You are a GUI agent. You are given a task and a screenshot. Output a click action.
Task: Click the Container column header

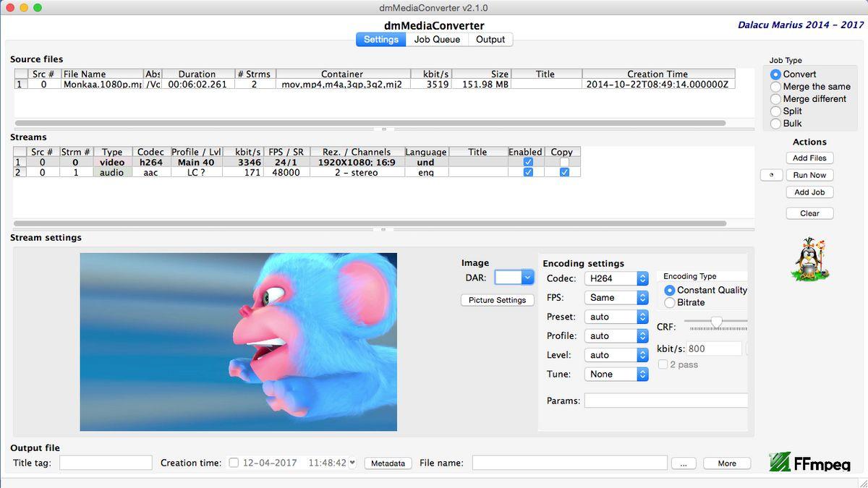(342, 74)
